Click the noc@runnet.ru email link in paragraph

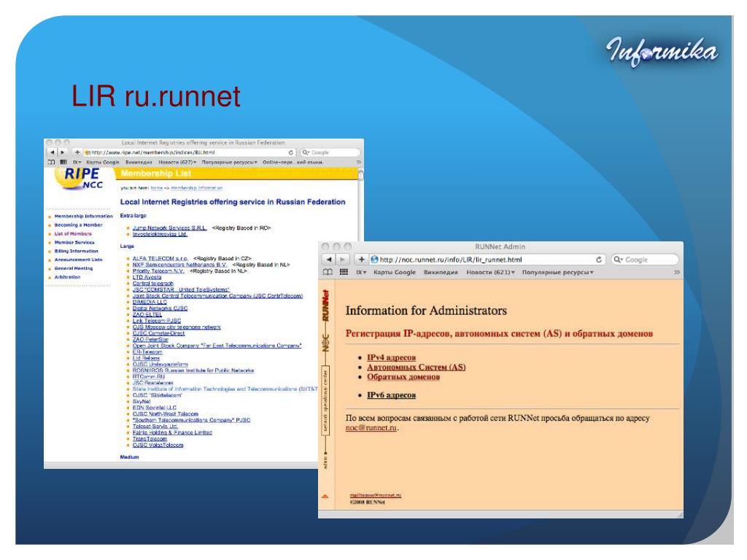click(x=371, y=427)
